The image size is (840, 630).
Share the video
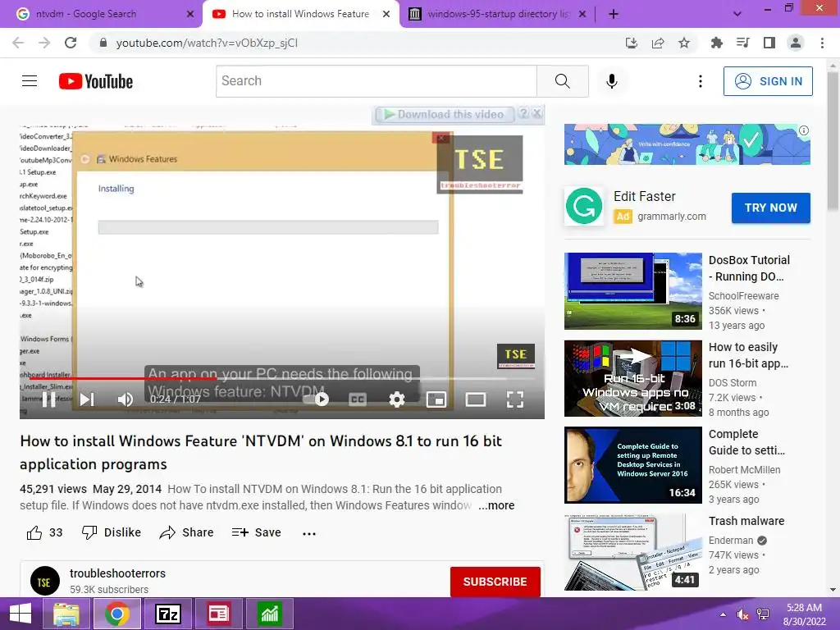(x=186, y=532)
